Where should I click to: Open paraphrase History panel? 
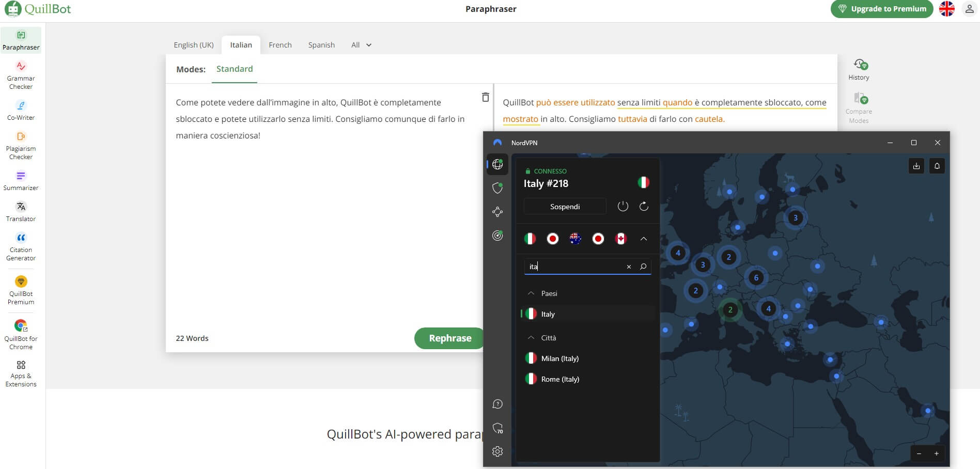pyautogui.click(x=859, y=70)
